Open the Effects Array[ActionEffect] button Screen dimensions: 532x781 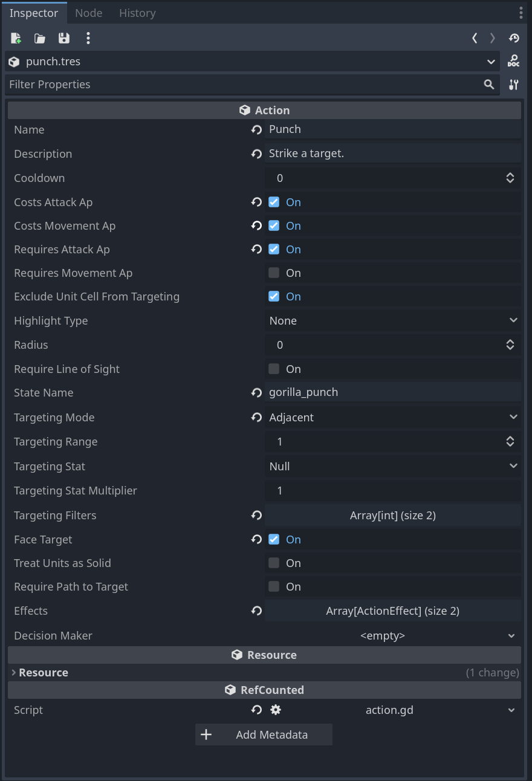393,611
